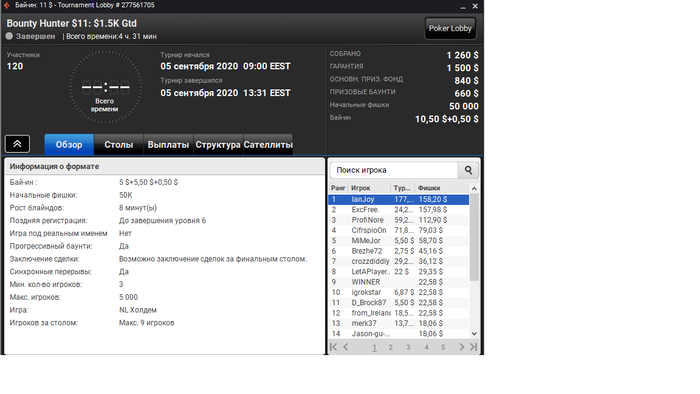Click the player search magnifier icon
Viewport: 700px width, 394px height.
click(x=468, y=170)
